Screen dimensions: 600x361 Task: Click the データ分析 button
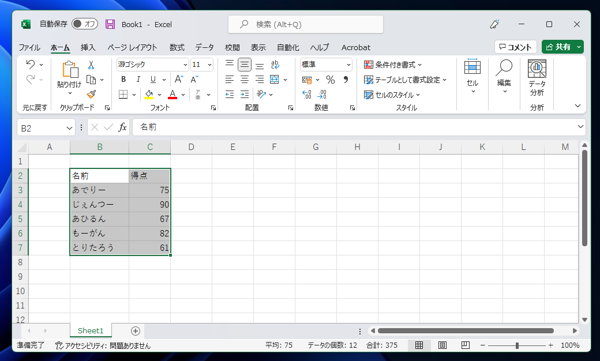[x=536, y=78]
